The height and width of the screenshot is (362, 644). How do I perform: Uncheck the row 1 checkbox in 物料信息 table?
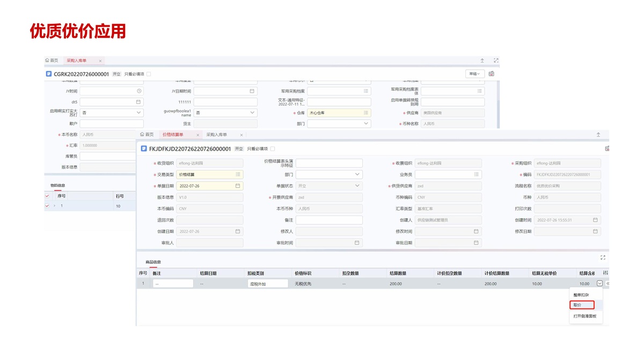47,206
